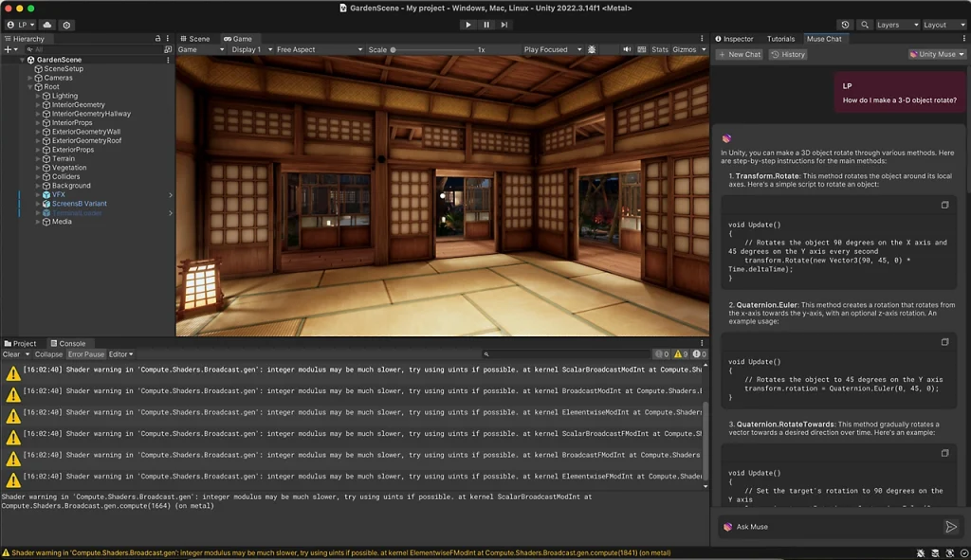Toggle Gizmos in Game view

coord(685,49)
